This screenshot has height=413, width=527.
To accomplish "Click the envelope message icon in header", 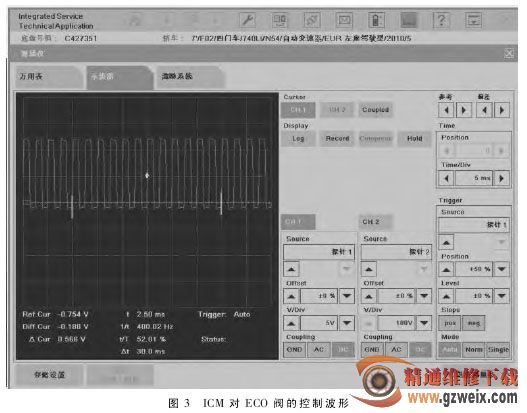I will coord(344,20).
